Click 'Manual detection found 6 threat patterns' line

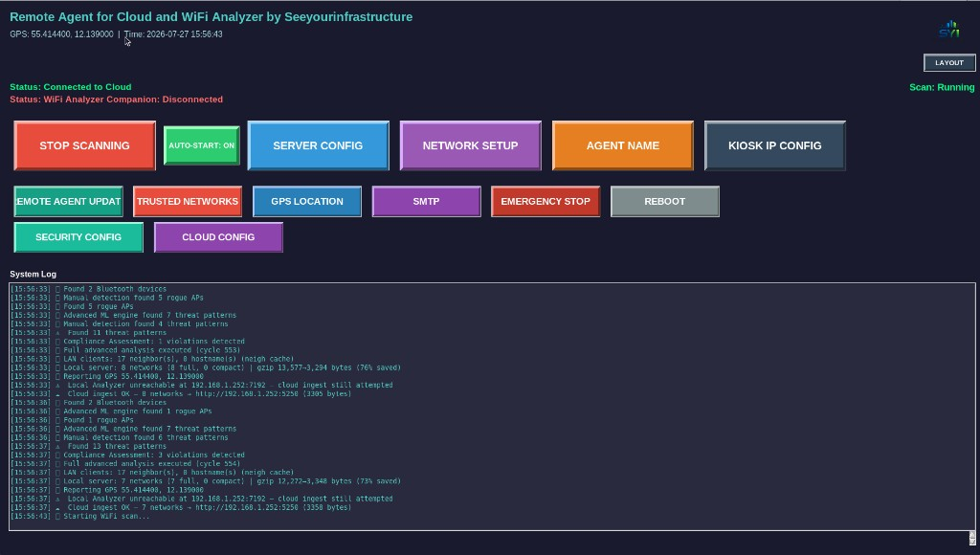tap(119, 437)
